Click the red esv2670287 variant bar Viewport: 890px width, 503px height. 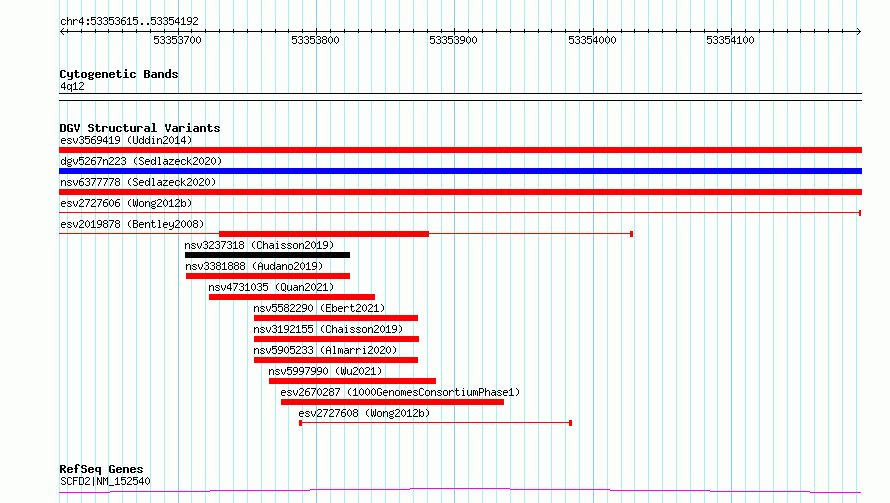coord(392,402)
